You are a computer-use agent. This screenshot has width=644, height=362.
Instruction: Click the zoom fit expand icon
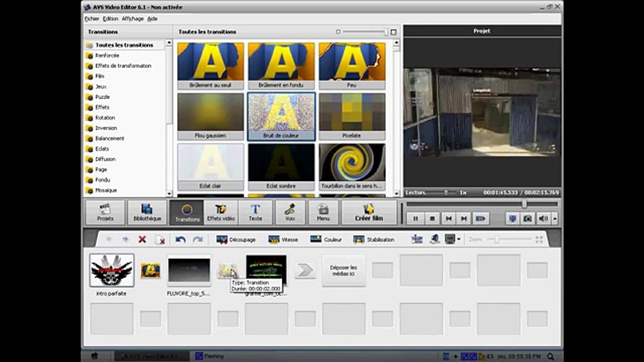[539, 240]
